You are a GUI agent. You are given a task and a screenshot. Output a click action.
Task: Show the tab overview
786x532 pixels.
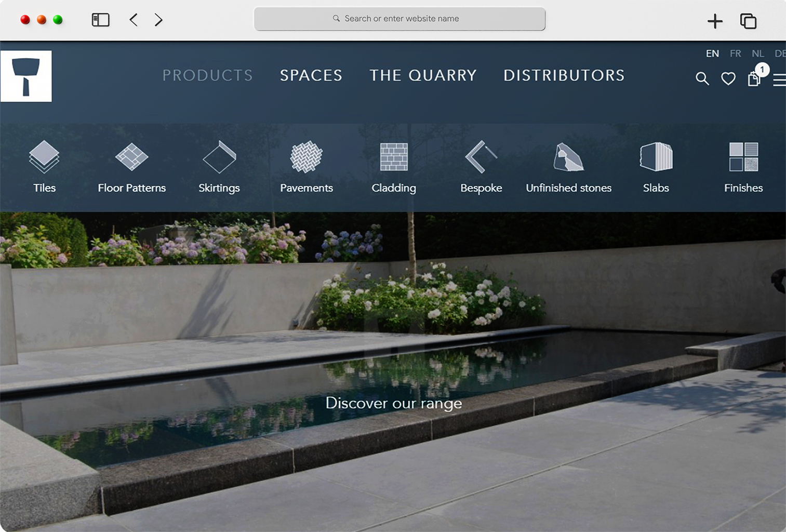pos(748,21)
